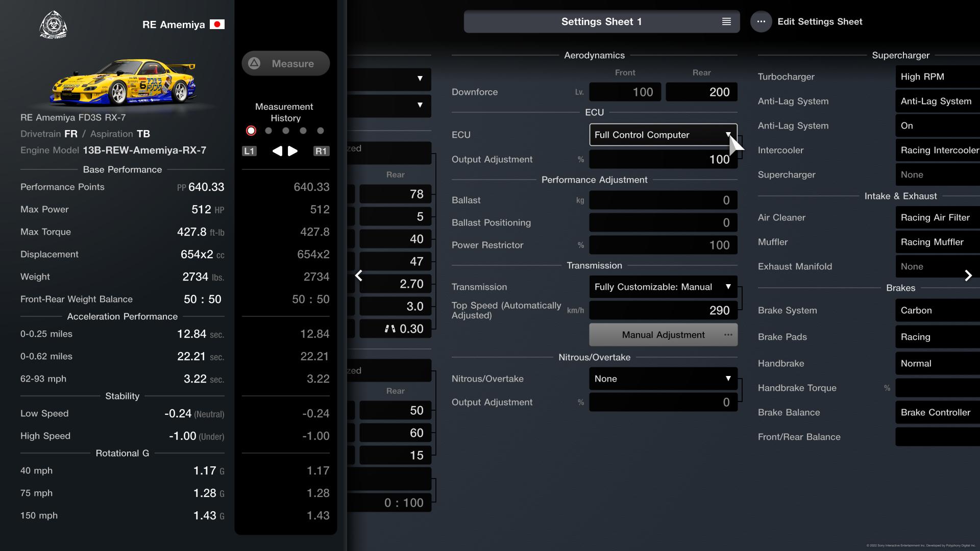
Task: Click the Edit Settings Sheet ellipsis icon
Action: click(761, 21)
